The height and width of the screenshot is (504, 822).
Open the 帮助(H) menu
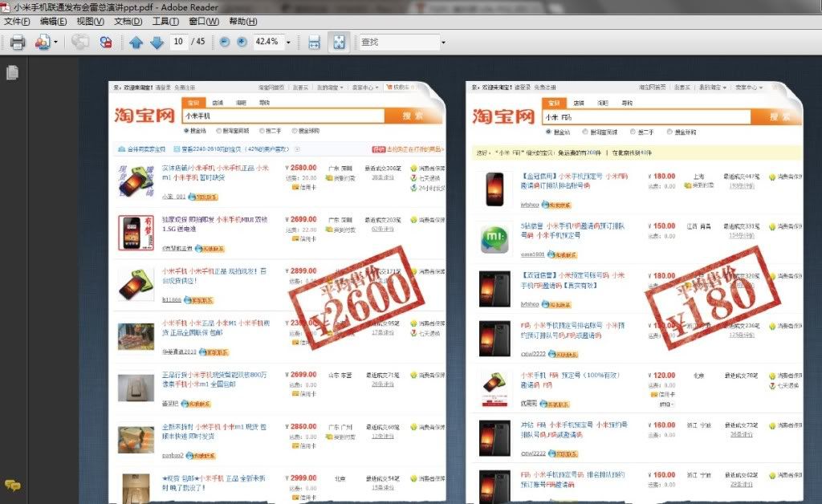point(242,21)
